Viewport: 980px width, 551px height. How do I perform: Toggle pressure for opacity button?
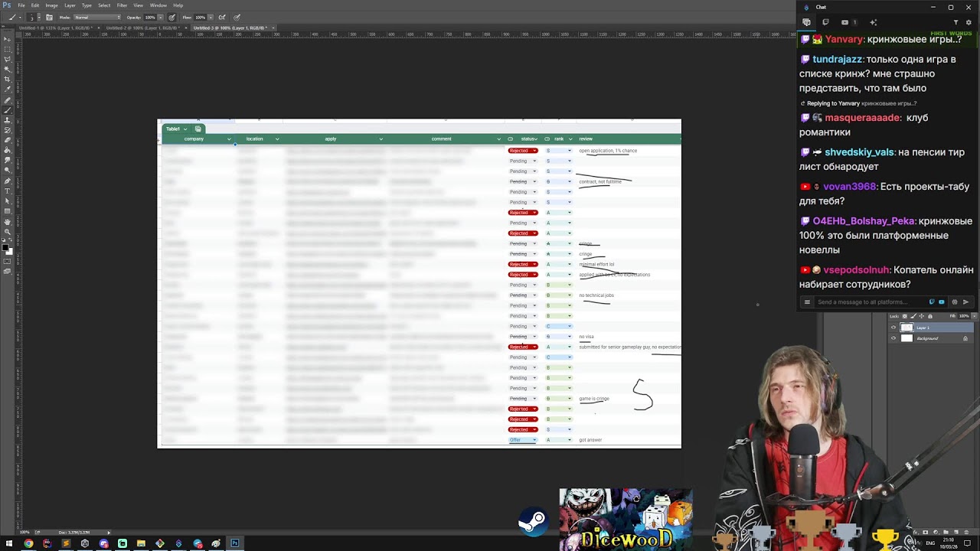171,17
